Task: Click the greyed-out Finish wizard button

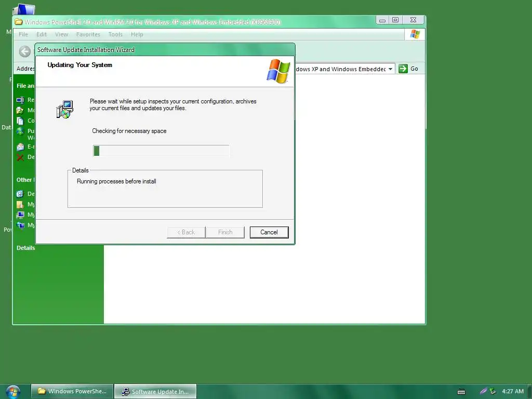Action: 225,232
